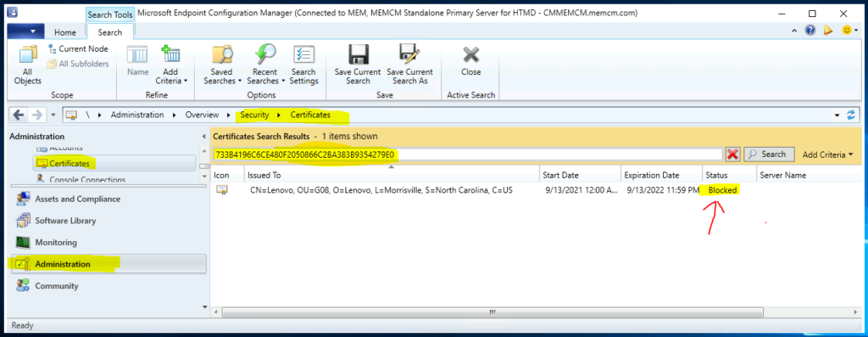868x337 pixels.
Task: Click Add Criteria ribbon icon
Action: point(171,55)
